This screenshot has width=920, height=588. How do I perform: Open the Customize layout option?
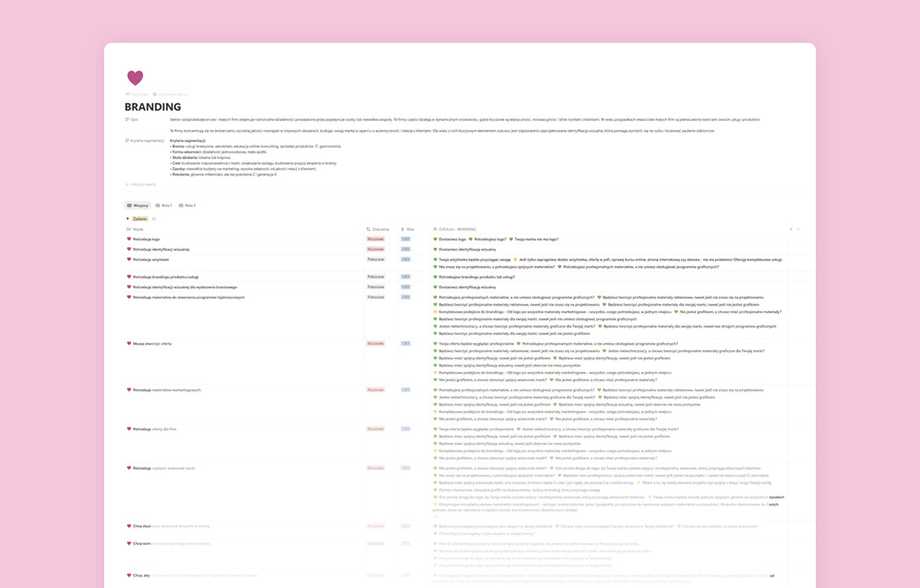pos(171,94)
